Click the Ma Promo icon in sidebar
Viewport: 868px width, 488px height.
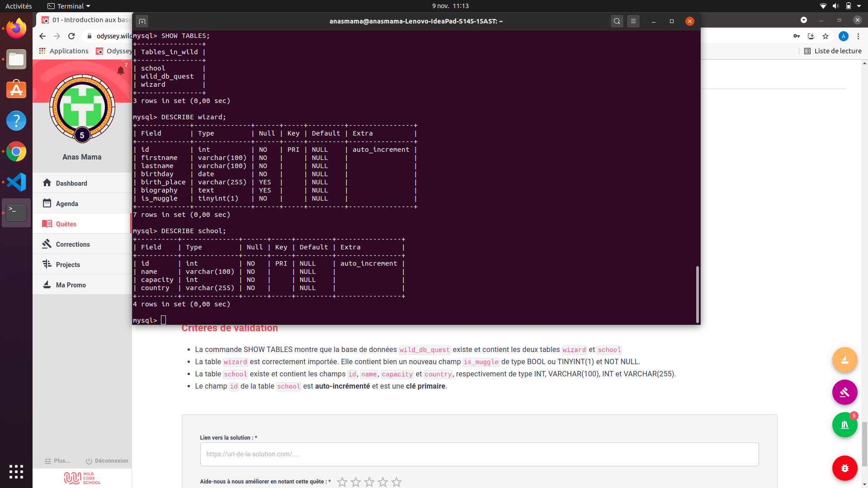tap(47, 284)
